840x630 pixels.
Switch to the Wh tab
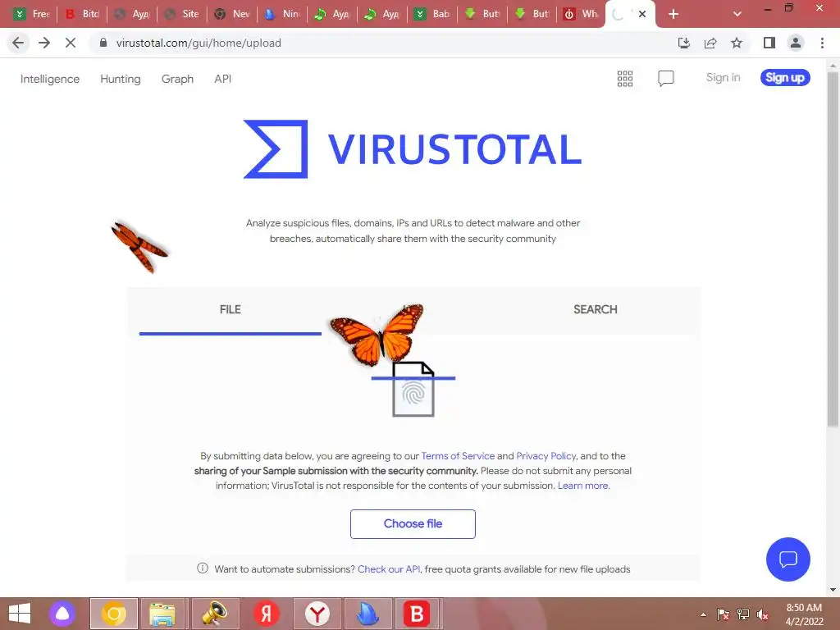coord(582,14)
